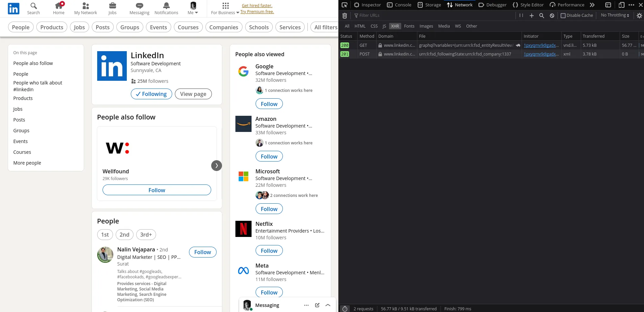Follow Google in People also viewed
Image resolution: width=644 pixels, height=312 pixels.
coord(269,104)
